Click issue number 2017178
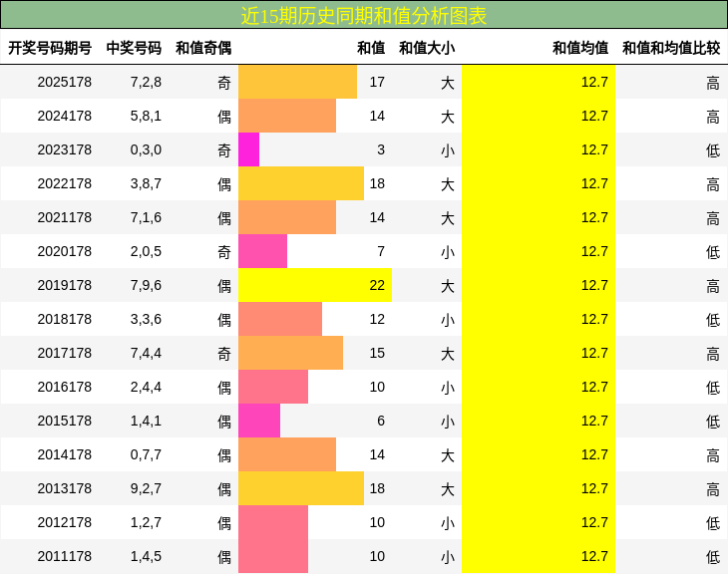Viewport: 728px width, 574px height. click(x=65, y=353)
